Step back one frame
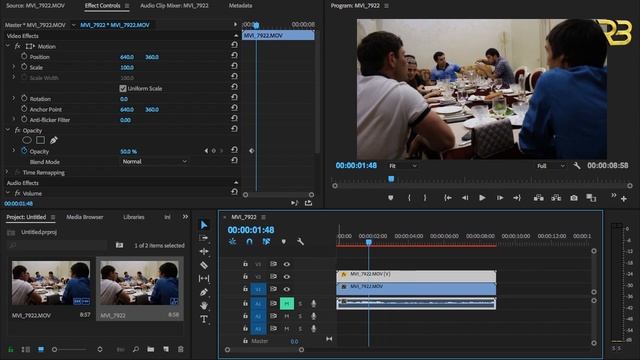The width and height of the screenshot is (640, 360). [x=465, y=198]
